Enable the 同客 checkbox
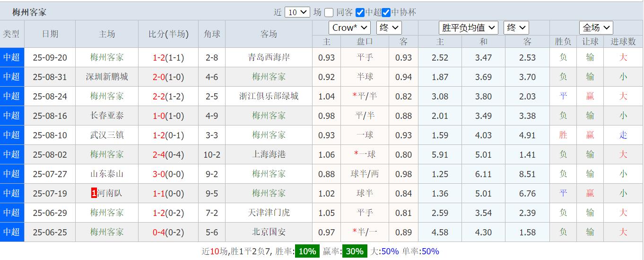Screen dimensions: 644x260 330,13
